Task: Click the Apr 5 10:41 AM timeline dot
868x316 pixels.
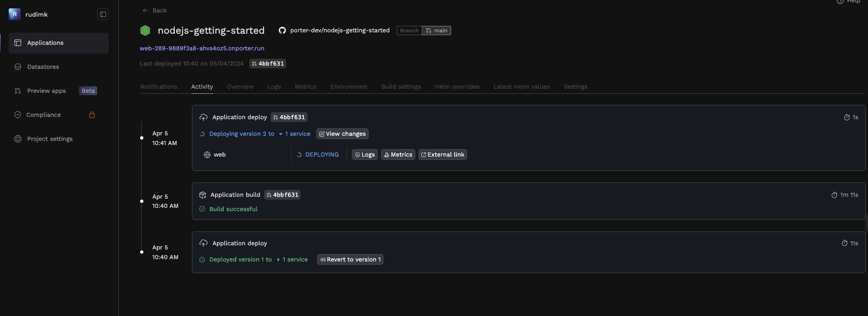Action: (142, 138)
